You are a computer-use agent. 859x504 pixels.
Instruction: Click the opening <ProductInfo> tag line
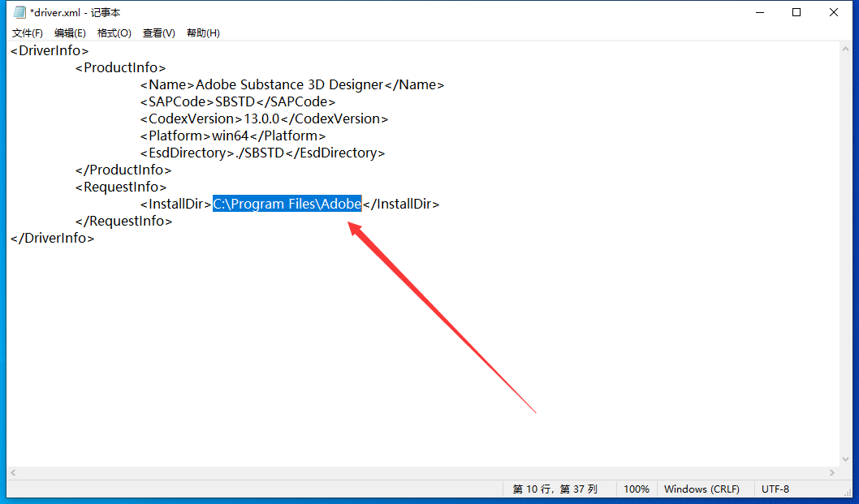point(120,67)
